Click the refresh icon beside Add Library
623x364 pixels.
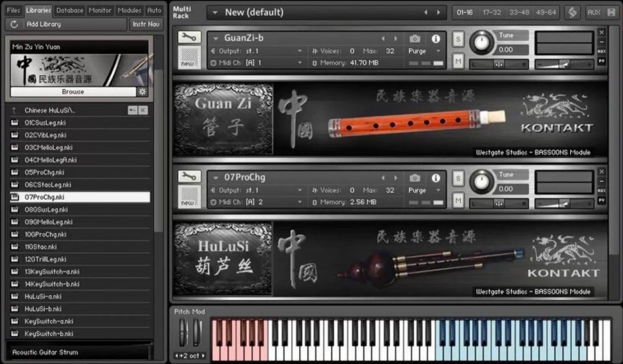coord(15,24)
